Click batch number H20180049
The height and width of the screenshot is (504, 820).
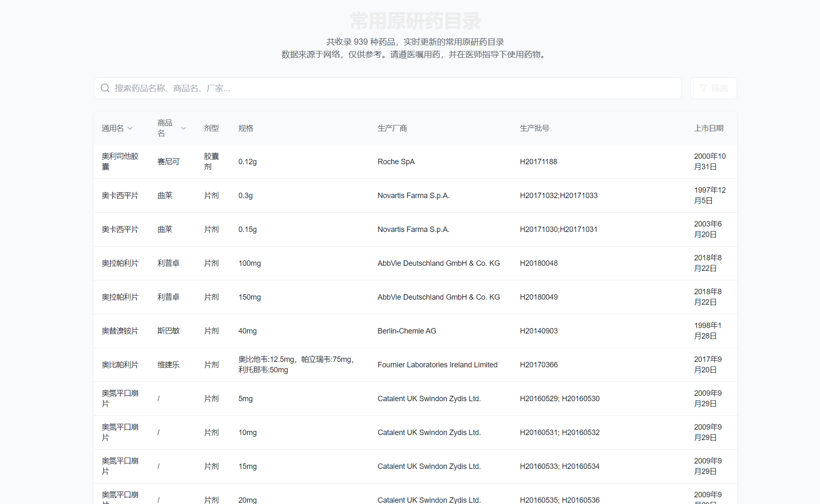[539, 297]
